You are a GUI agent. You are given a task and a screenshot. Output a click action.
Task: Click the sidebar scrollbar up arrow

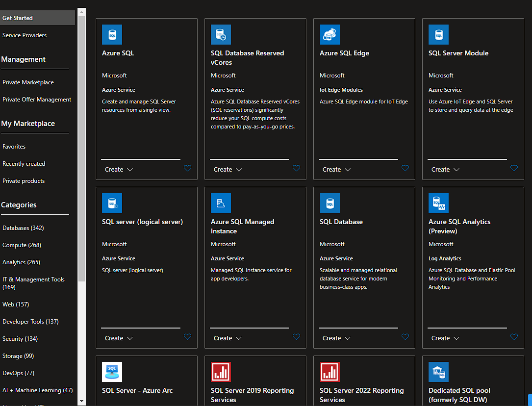(x=81, y=12)
